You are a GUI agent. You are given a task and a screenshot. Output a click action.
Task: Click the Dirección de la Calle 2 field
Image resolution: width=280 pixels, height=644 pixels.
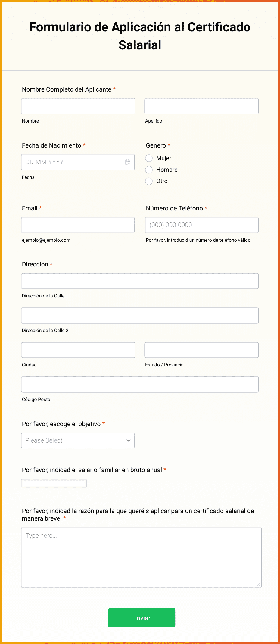(x=140, y=316)
